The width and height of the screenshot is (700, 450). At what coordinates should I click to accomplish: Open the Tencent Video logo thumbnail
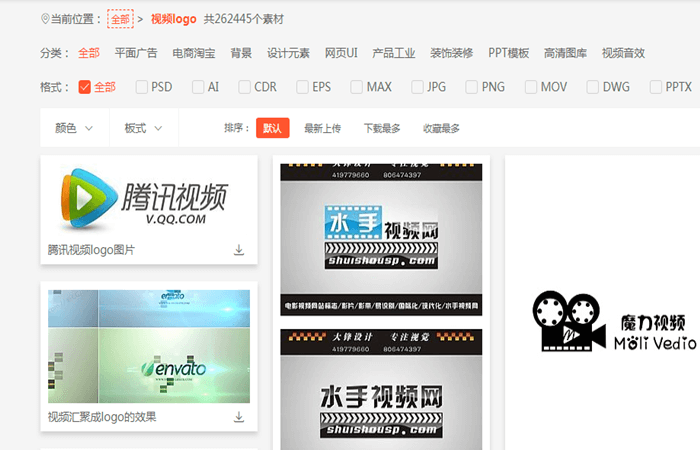[x=148, y=198]
